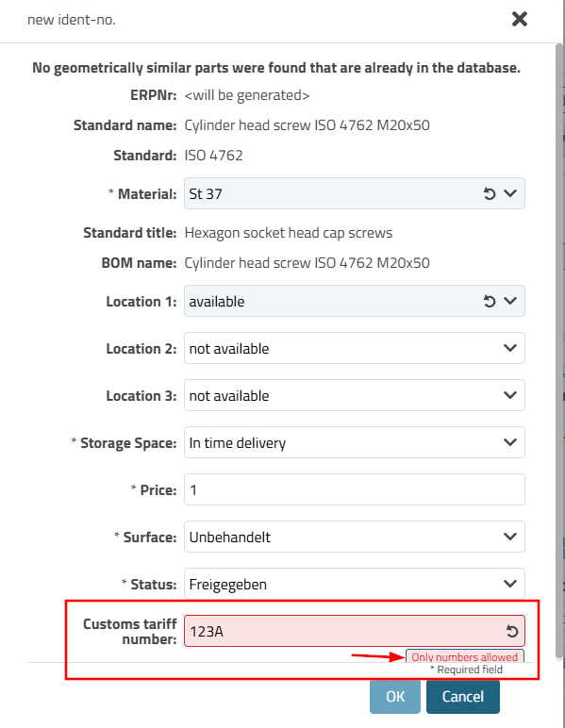Click into the Price input field
565x728 pixels.
(355, 489)
